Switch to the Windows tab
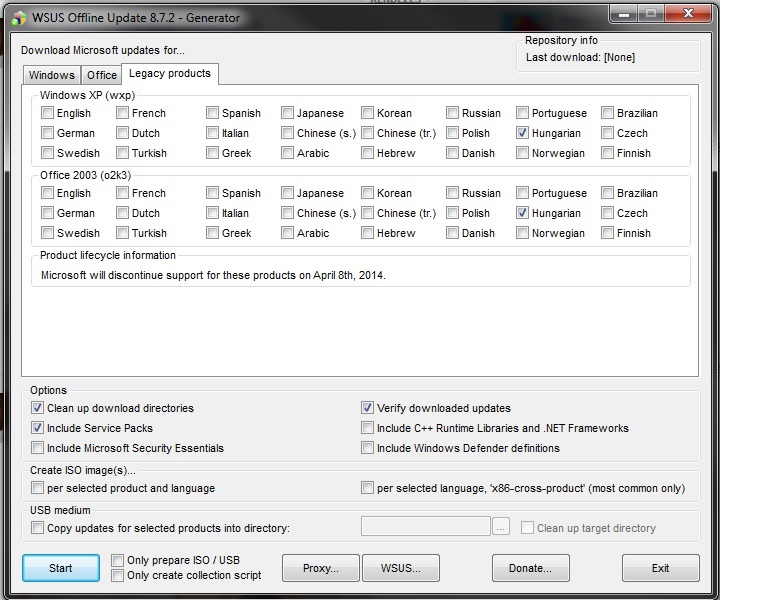Viewport: 768px width, 614px height. tap(51, 75)
